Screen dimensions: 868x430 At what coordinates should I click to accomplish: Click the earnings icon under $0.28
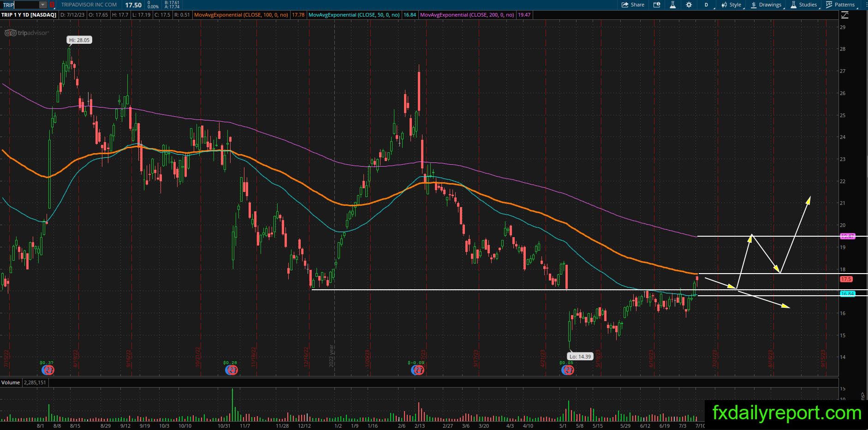(x=232, y=370)
